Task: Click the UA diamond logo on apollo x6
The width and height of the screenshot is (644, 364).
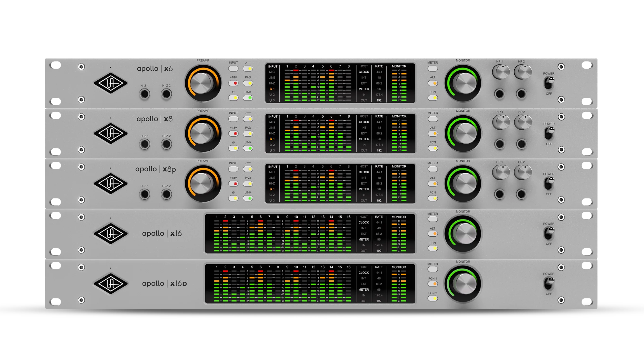Action: 111,83
